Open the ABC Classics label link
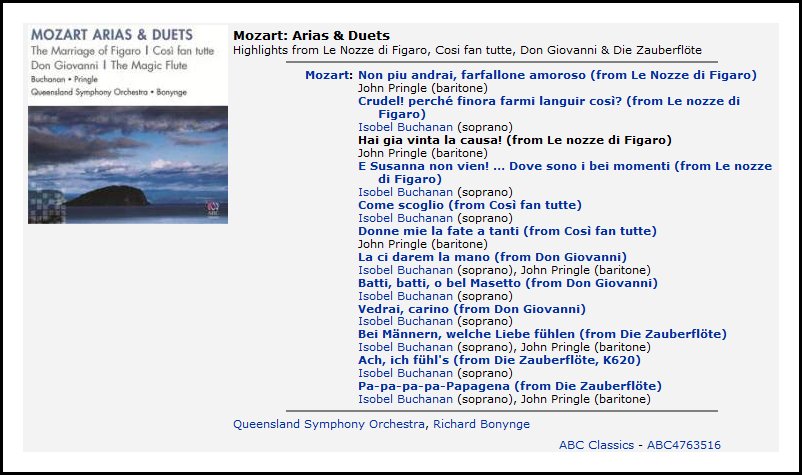This screenshot has width=802, height=475. [x=596, y=445]
